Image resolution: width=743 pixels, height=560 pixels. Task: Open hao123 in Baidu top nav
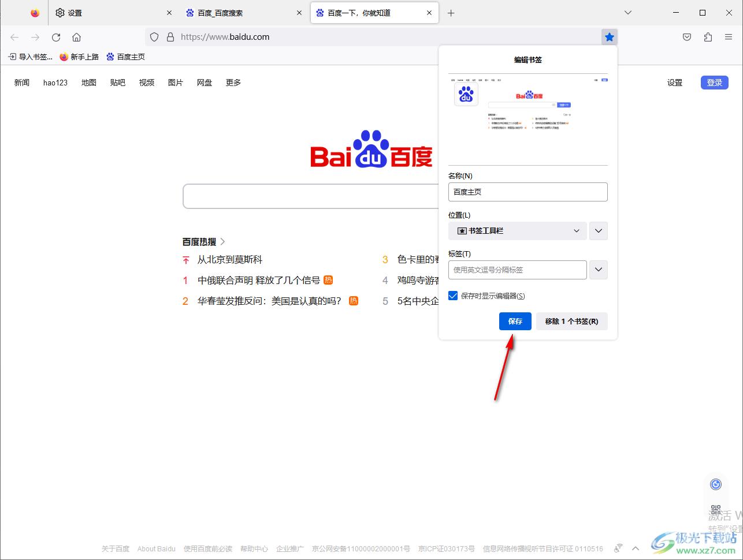(55, 83)
